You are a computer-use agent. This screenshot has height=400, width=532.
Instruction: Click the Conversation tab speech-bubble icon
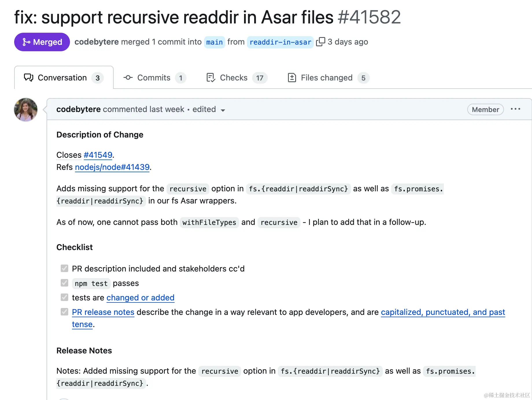coord(28,78)
